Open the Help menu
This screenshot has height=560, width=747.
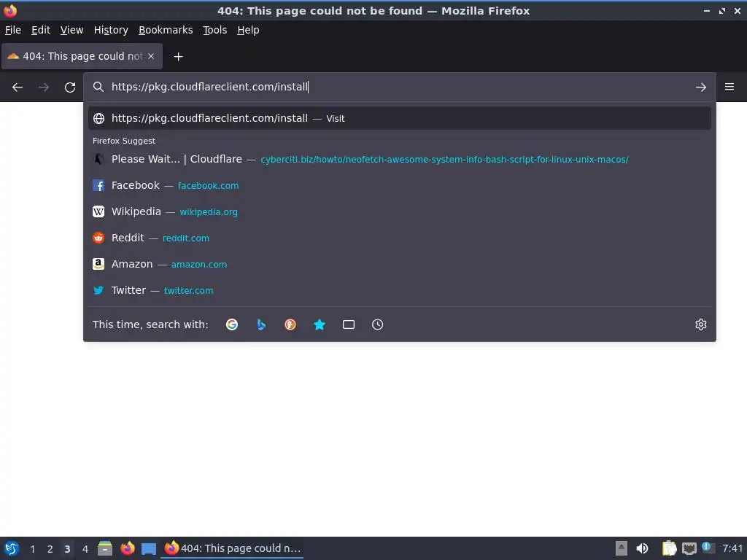(248, 30)
